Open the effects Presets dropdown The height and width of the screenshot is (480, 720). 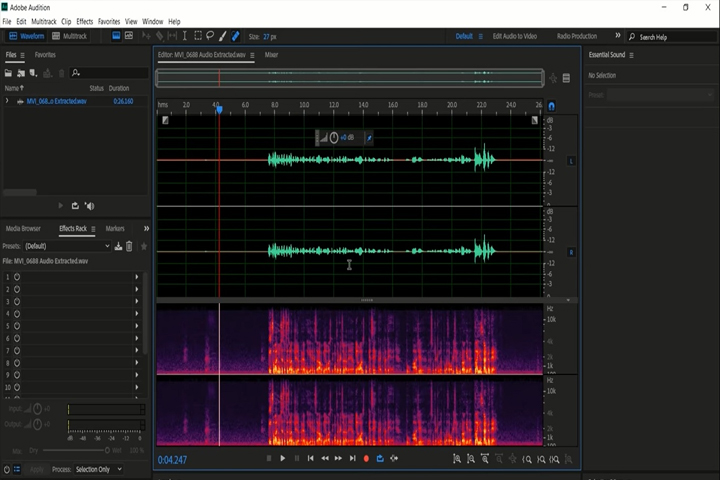tap(67, 246)
